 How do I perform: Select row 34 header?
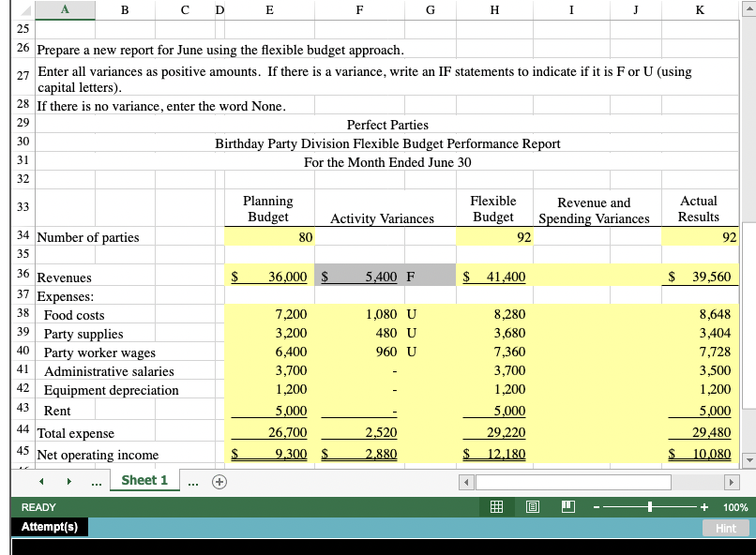tap(21, 236)
